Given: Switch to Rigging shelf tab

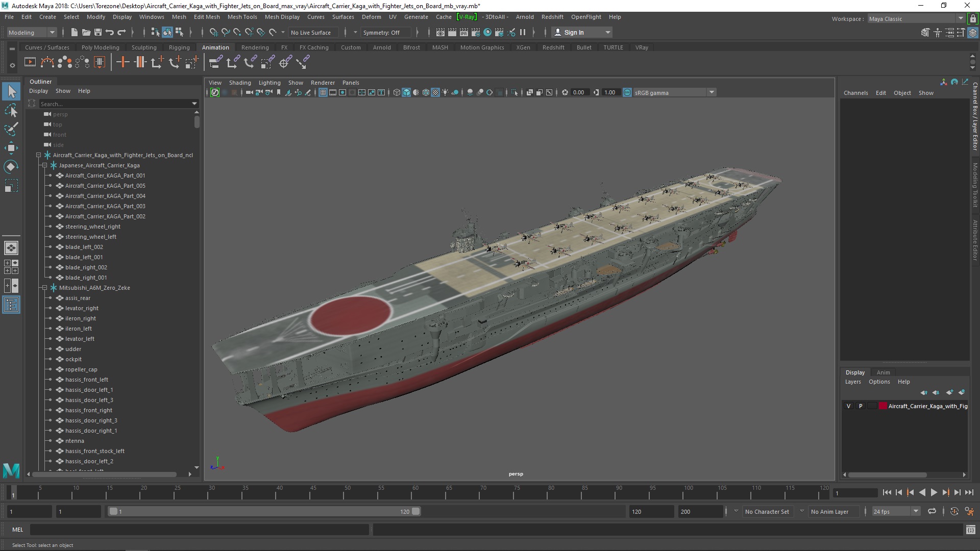Looking at the screenshot, I should 179,47.
